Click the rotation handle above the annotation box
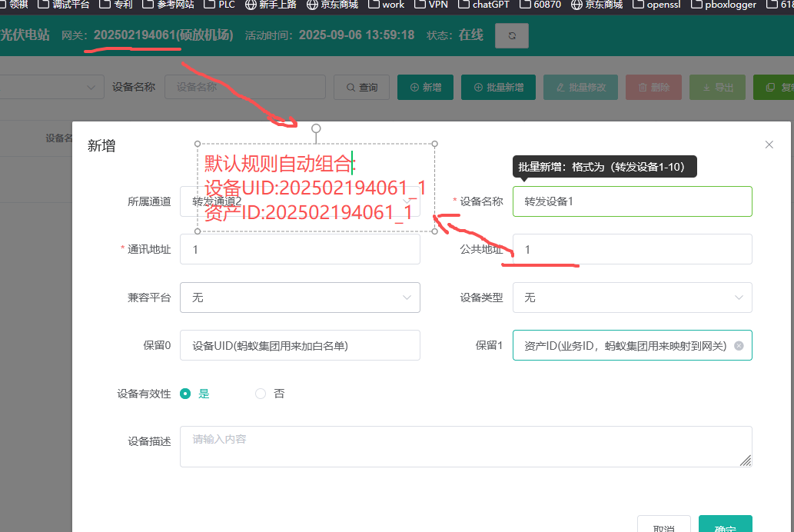Image resolution: width=794 pixels, height=532 pixels. pyautogui.click(x=316, y=128)
